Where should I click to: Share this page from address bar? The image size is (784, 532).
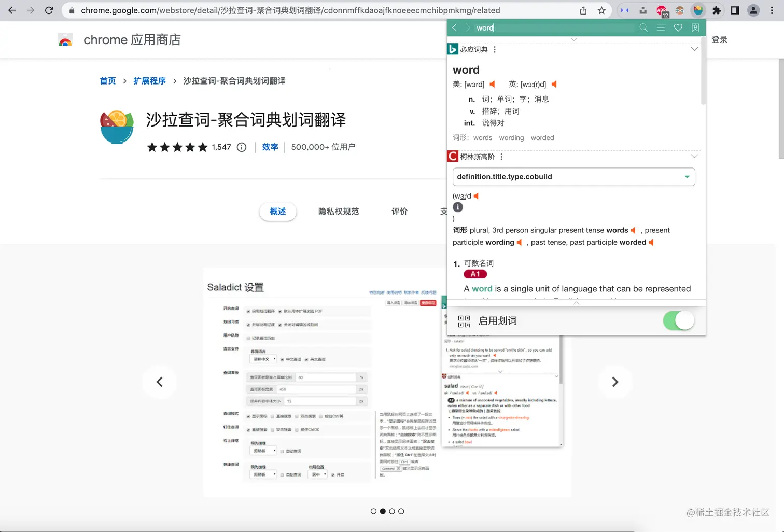(x=583, y=10)
